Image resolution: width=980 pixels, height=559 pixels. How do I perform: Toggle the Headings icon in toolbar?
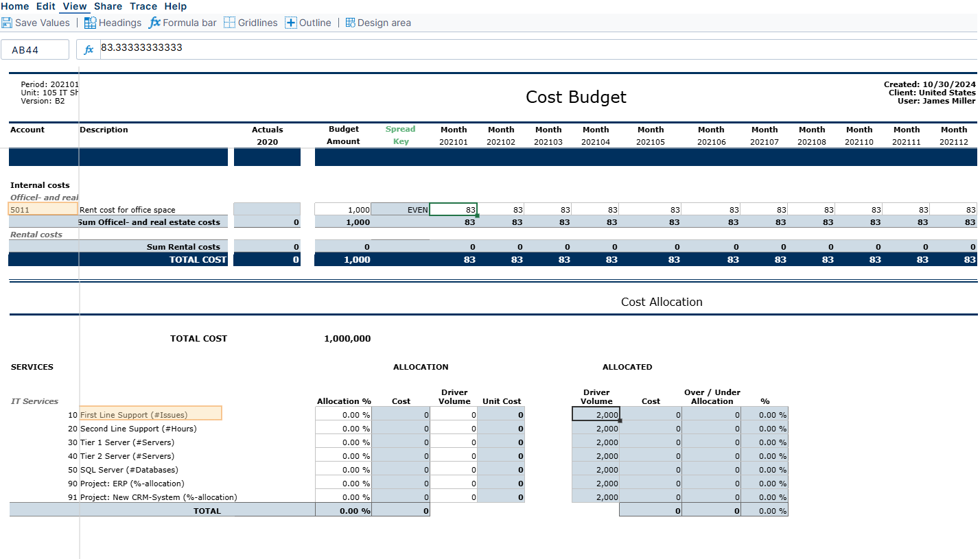point(90,23)
